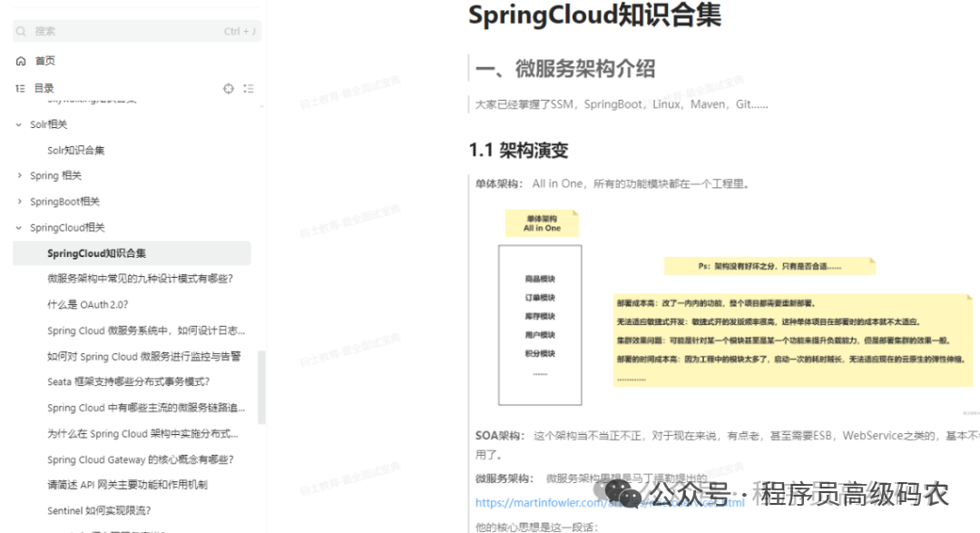Image resolution: width=980 pixels, height=533 pixels.
Task: Open Spring Cloud Gateway 的核心概念有哪些? entry
Action: [140, 459]
